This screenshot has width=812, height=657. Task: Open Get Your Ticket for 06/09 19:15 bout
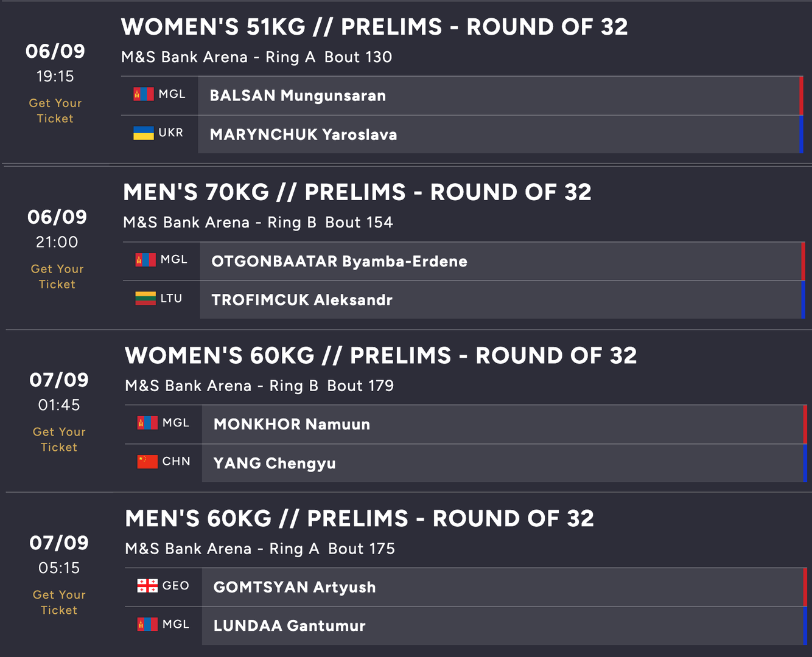[x=55, y=111]
